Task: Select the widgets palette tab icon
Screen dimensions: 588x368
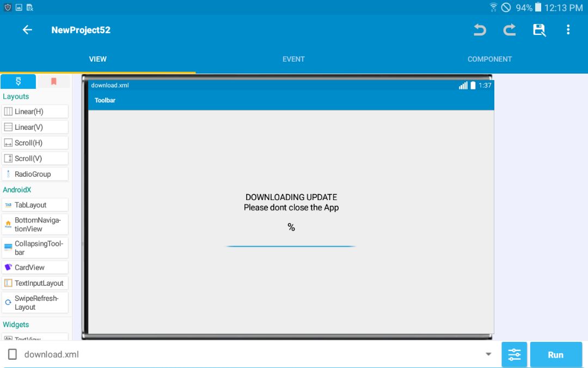Action: (x=19, y=81)
